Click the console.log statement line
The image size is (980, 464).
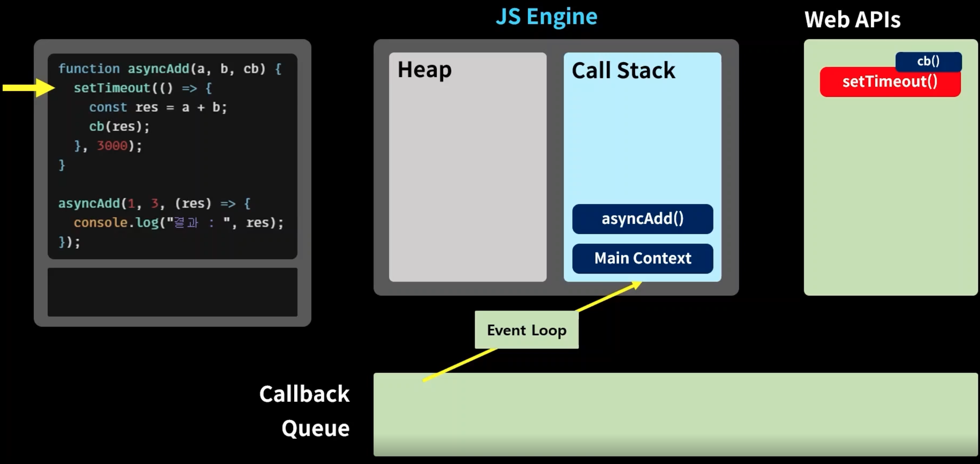point(178,223)
